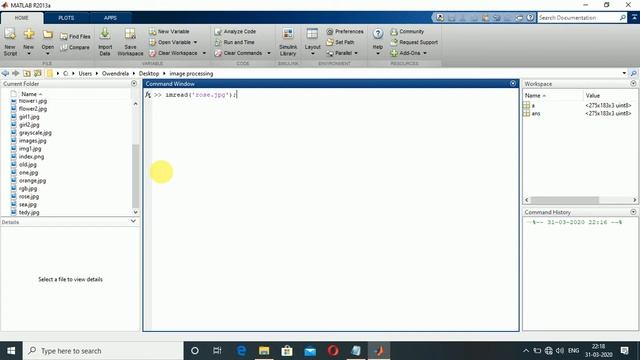Click New Variable
640x360 pixels.
(169, 31)
